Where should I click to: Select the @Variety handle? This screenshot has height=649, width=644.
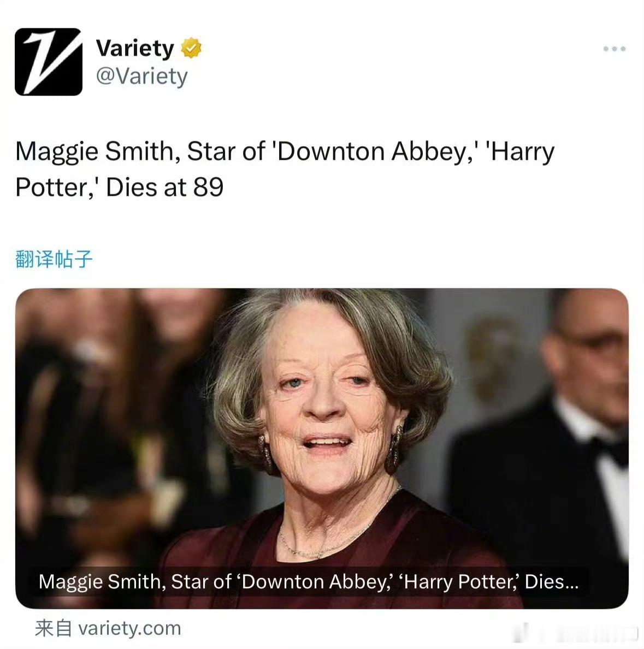tap(141, 76)
